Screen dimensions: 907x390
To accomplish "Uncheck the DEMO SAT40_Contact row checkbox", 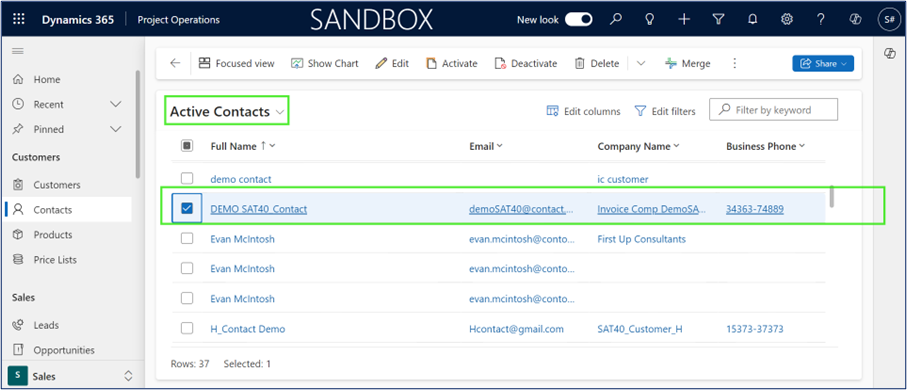I will pos(187,208).
